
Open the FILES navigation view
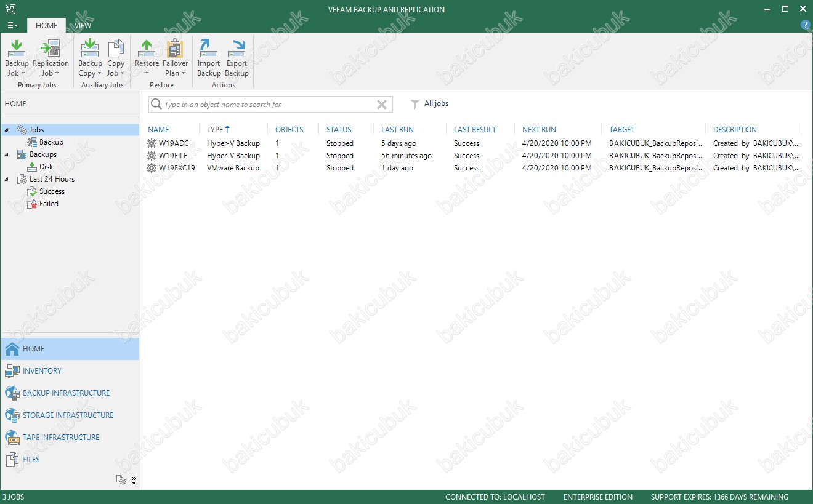coord(70,460)
